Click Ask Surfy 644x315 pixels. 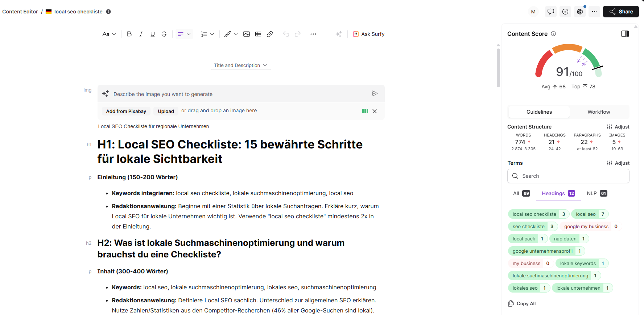(x=369, y=34)
